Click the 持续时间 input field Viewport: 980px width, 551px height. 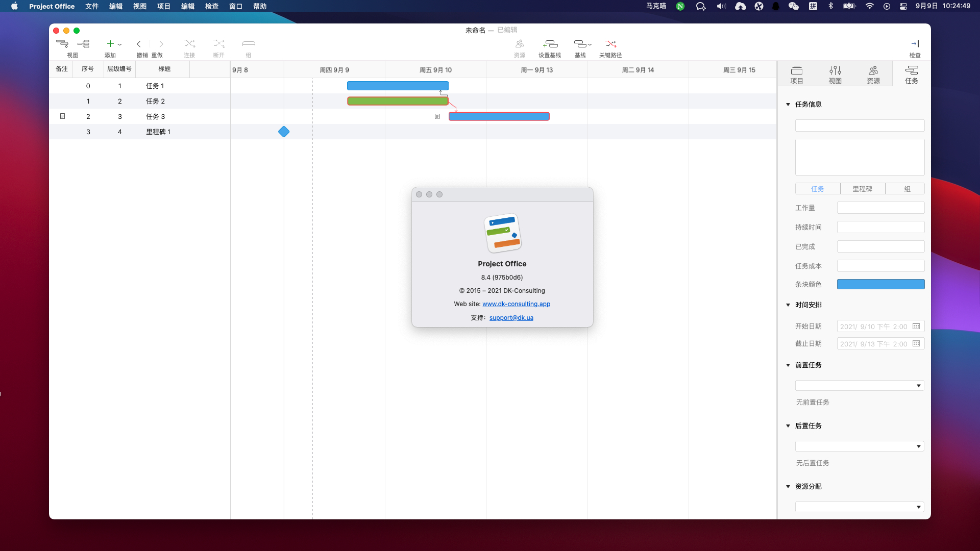880,227
